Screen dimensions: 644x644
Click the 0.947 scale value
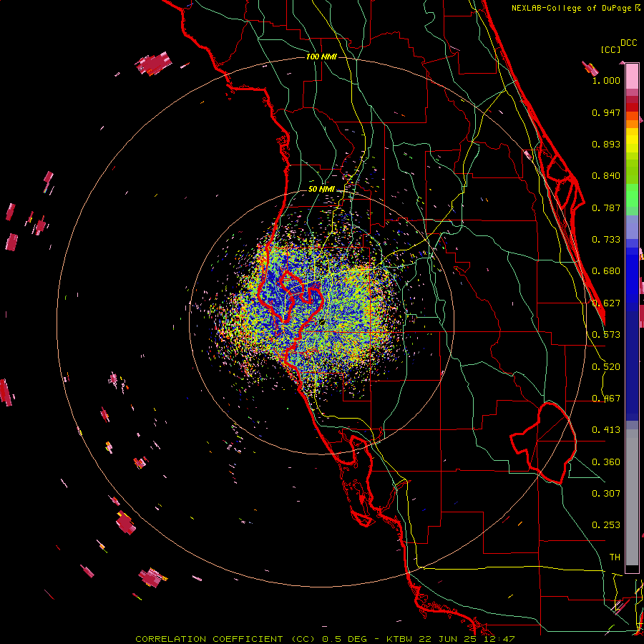(x=606, y=112)
